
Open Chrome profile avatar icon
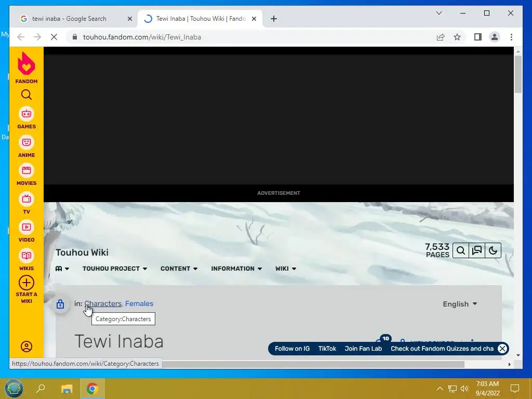click(x=495, y=37)
